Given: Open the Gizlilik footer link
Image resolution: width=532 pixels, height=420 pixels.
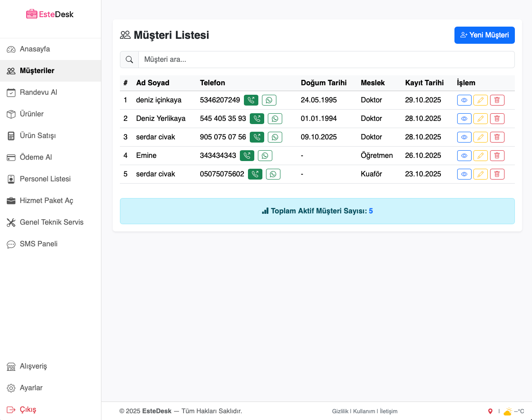Looking at the screenshot, I should [x=340, y=411].
